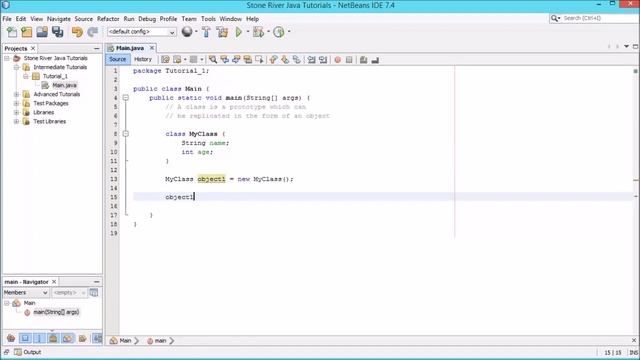
Task: Switch to the Main.java editor tab
Action: (x=130, y=48)
